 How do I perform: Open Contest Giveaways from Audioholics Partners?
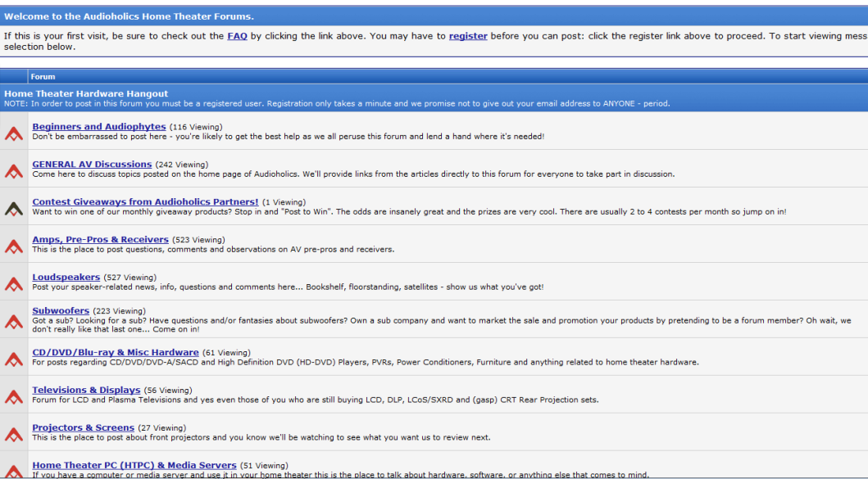click(145, 202)
